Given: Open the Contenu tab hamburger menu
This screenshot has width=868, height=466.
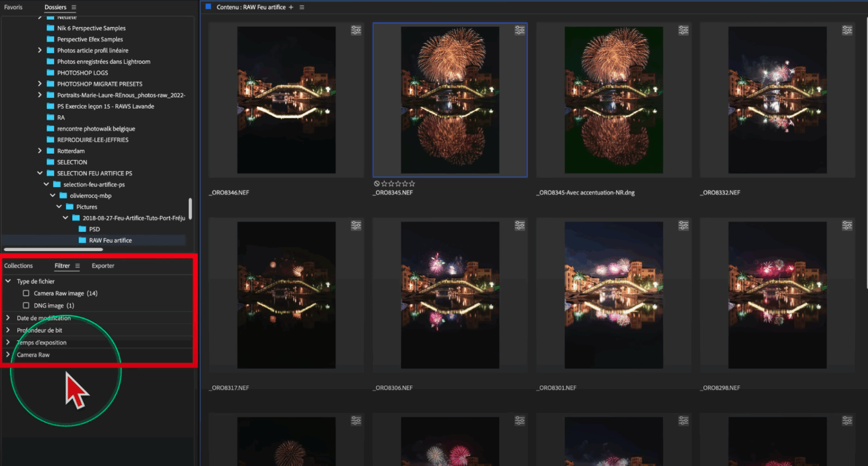Looking at the screenshot, I should tap(302, 7).
